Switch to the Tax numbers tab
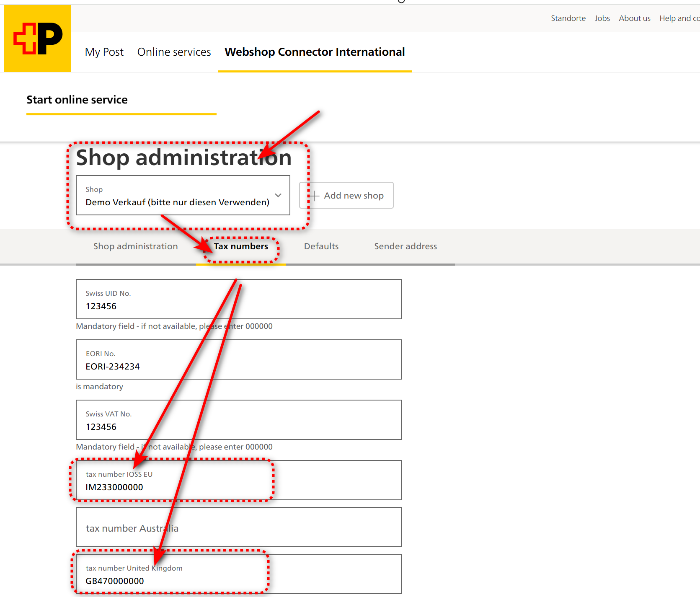 tap(241, 247)
